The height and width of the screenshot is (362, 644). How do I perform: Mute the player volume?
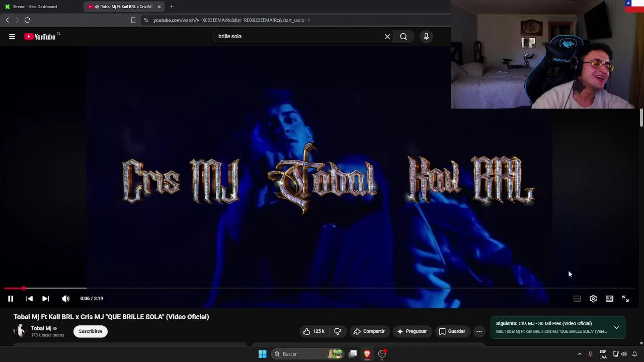pyautogui.click(x=65, y=299)
